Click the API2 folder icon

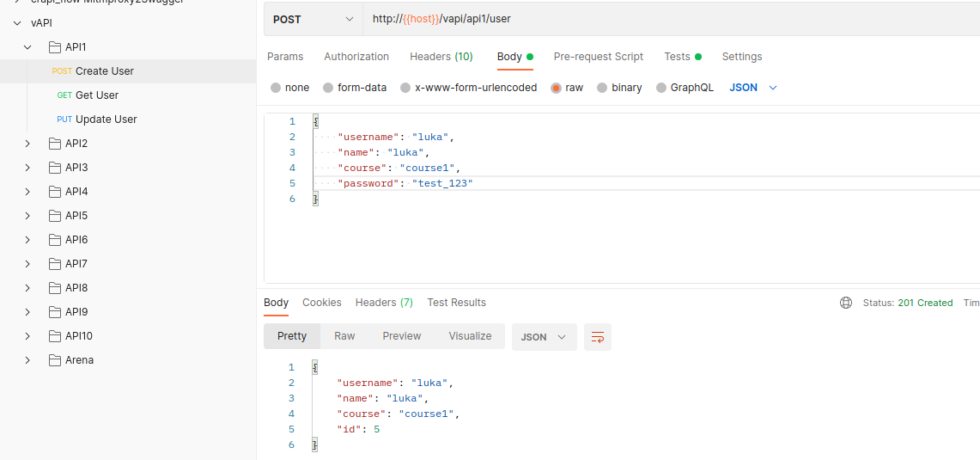point(55,144)
